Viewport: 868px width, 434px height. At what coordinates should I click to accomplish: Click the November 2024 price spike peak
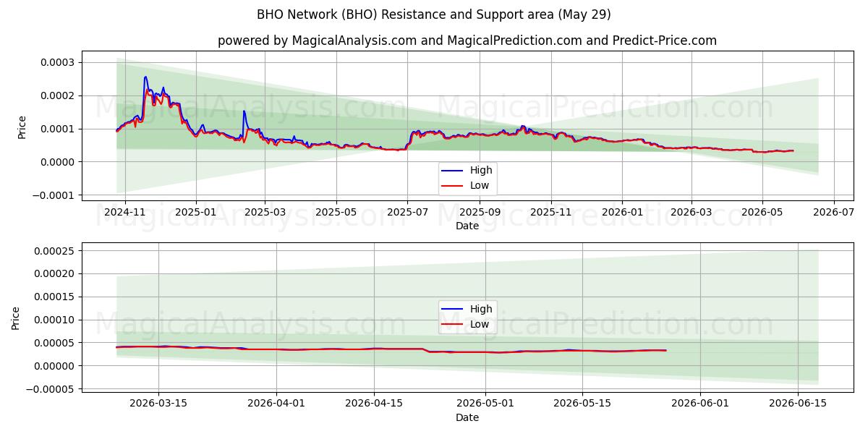pyautogui.click(x=145, y=77)
